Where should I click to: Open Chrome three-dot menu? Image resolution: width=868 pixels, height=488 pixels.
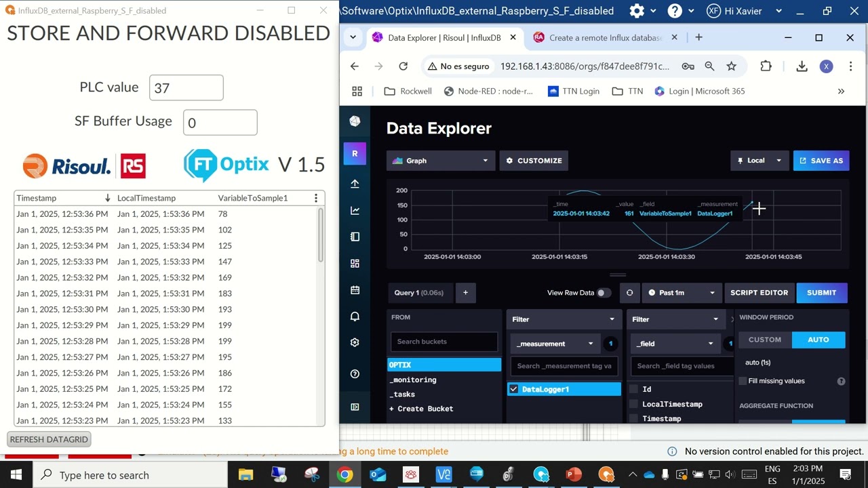pyautogui.click(x=850, y=66)
